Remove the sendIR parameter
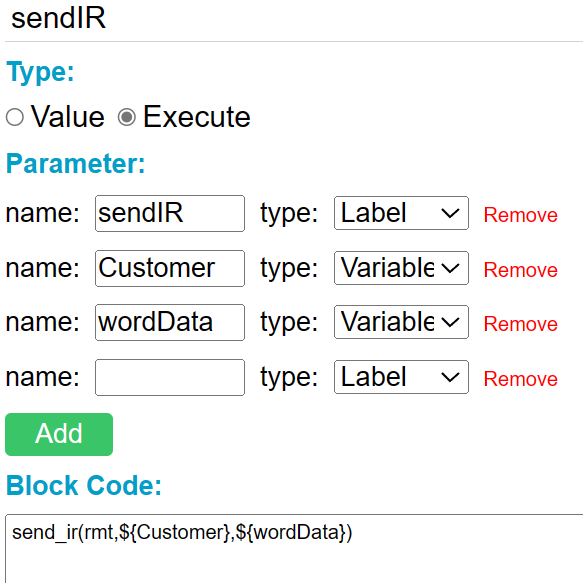The image size is (583, 583). 521,215
